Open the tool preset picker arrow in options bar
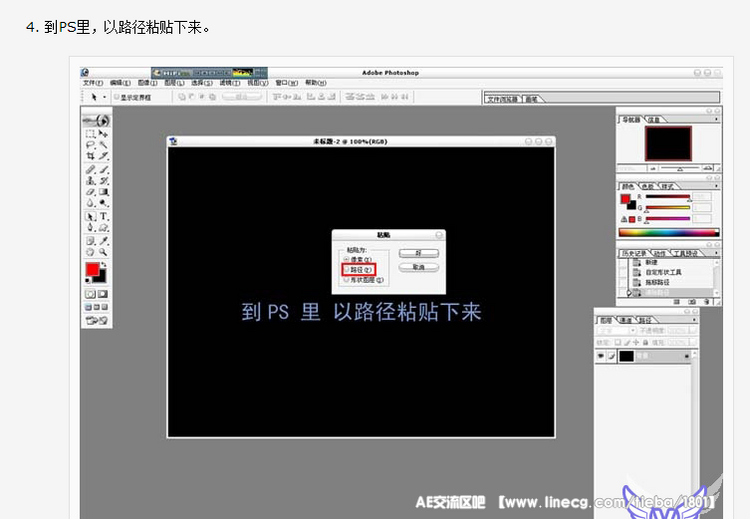Image resolution: width=750 pixels, height=519 pixels. tap(104, 97)
